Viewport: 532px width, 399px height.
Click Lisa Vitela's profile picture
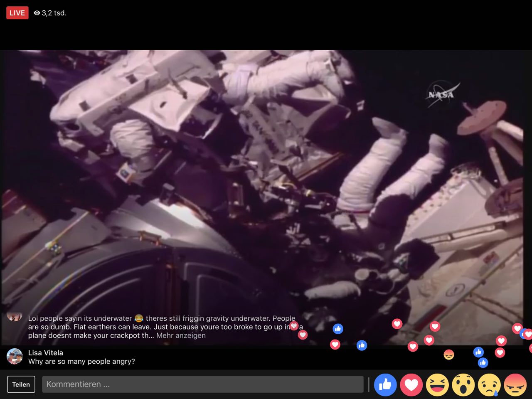15,356
